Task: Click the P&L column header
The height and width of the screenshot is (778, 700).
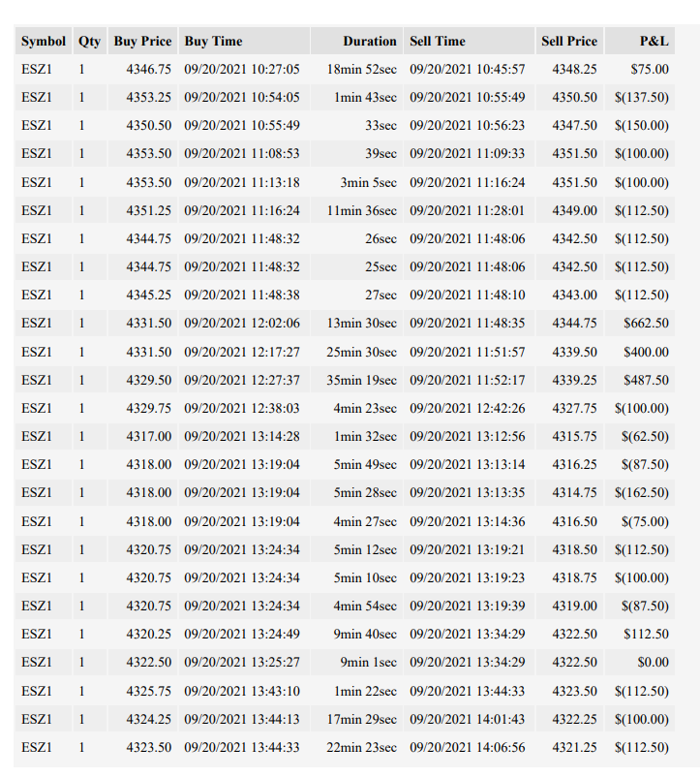Action: pos(640,41)
